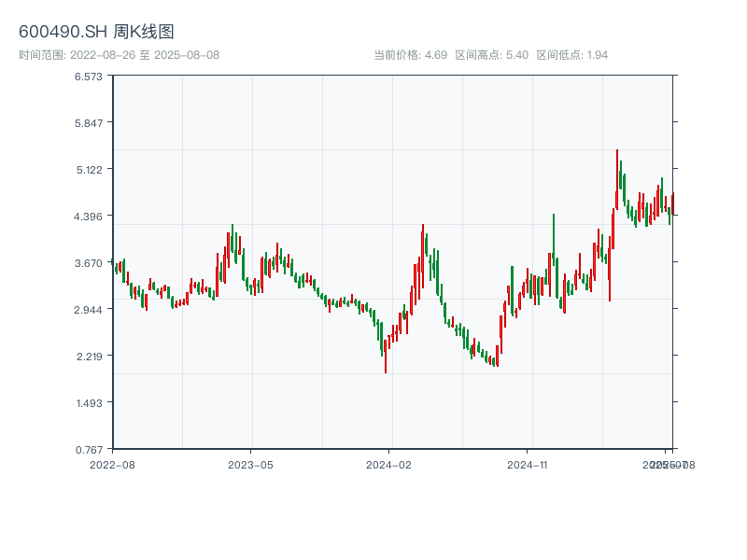This screenshot has width=747, height=560.
Task: Click the y-axis value 5.122
Action: click(89, 170)
